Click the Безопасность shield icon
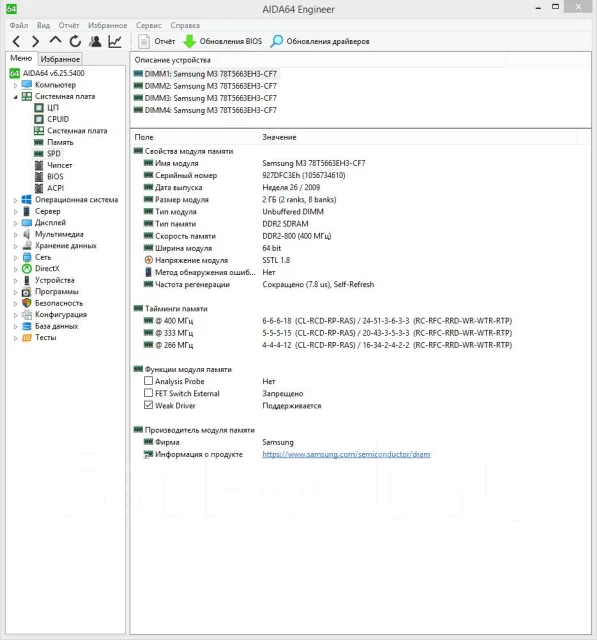The width and height of the screenshot is (597, 640). pos(27,303)
